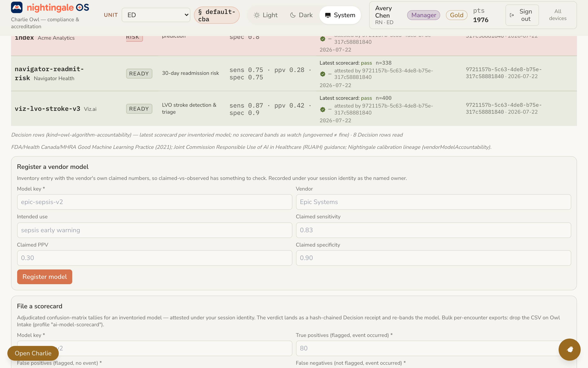Switch theme to Dark

click(301, 15)
